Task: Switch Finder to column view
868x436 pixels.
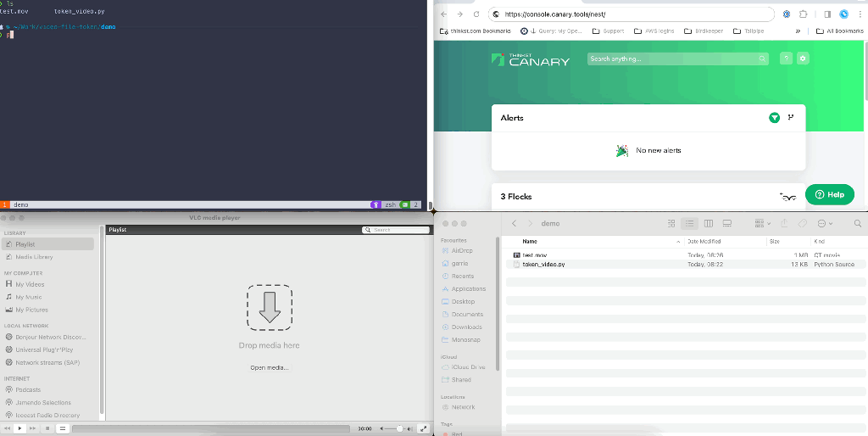Action: click(x=709, y=223)
